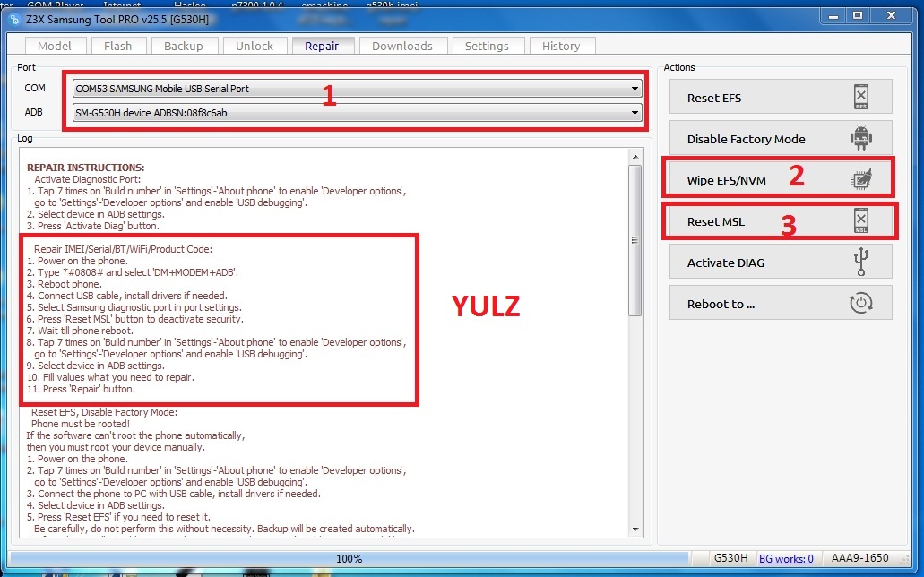Click 'Press 'Activate Diag' button.' log line
The height and width of the screenshot is (577, 924).
tap(92, 226)
